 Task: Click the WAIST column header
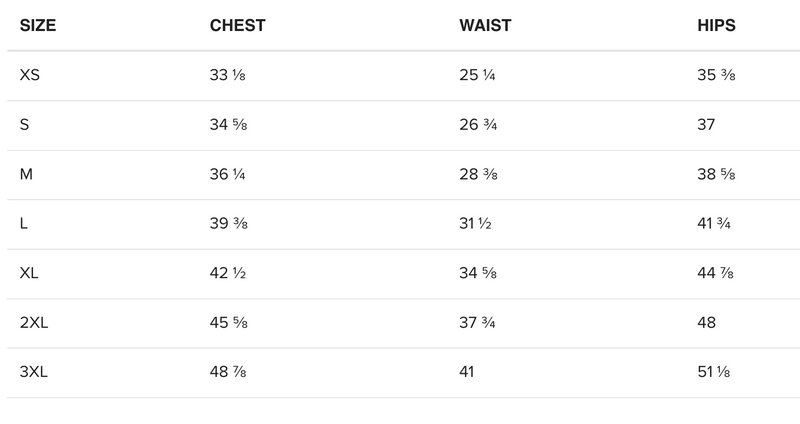coord(485,25)
